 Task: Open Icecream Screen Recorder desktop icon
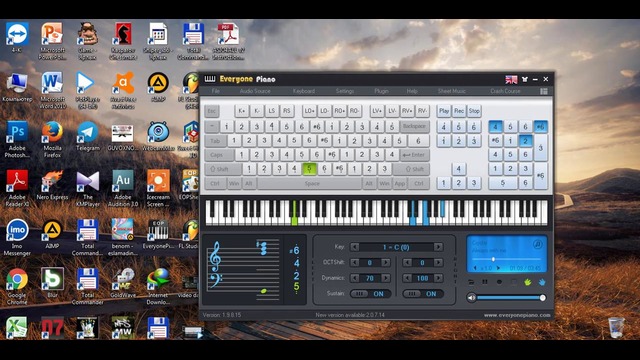[x=158, y=188]
